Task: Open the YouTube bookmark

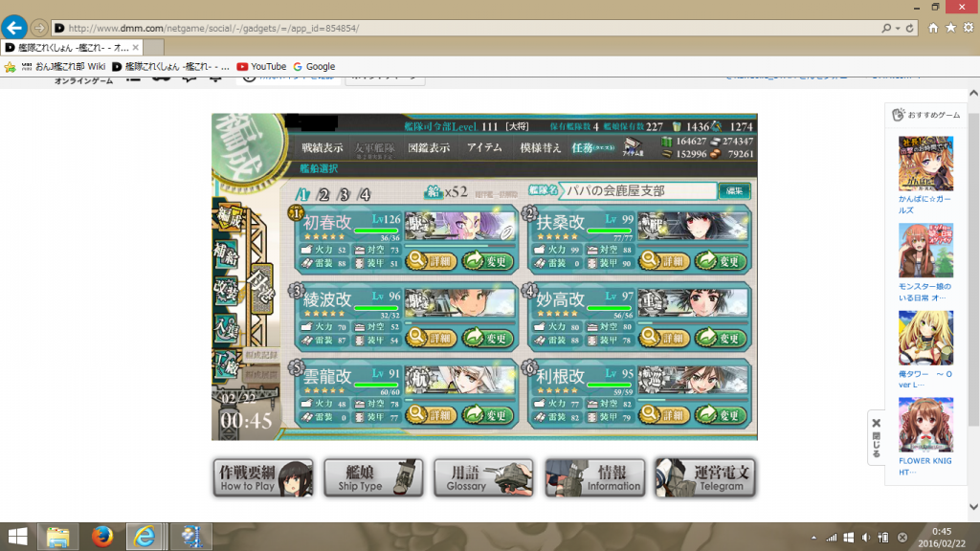Action: click(x=261, y=67)
